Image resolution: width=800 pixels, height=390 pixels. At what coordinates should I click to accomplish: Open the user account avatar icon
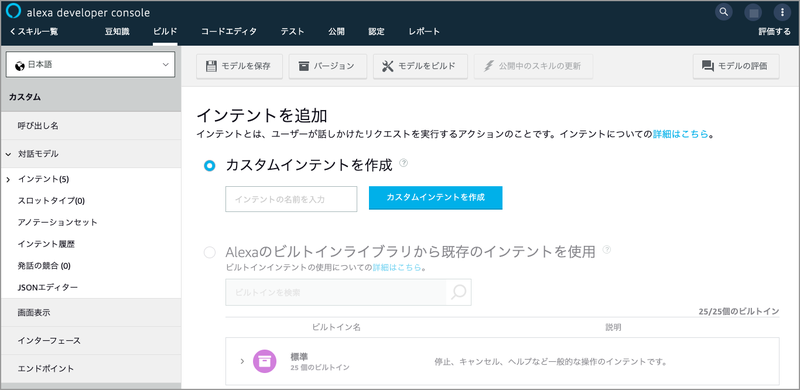(x=753, y=12)
